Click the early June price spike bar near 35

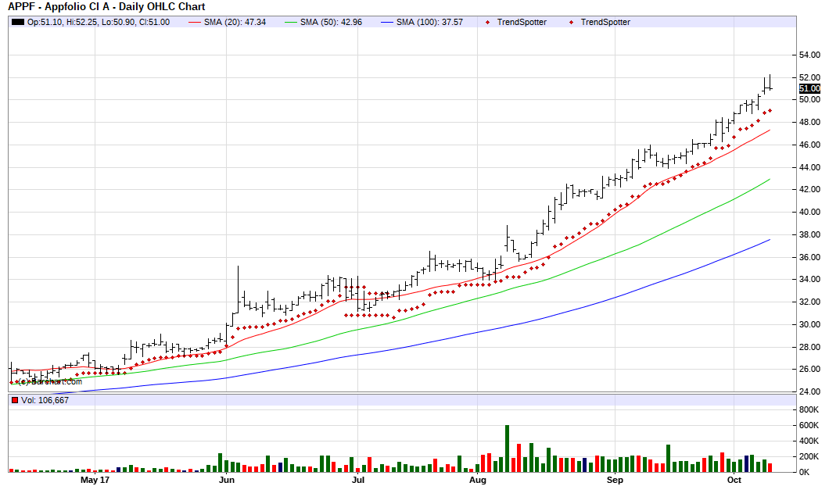[x=238, y=290]
